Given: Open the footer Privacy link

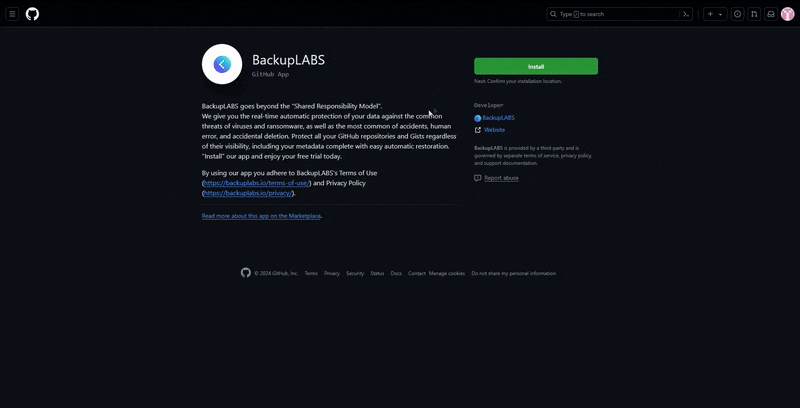Looking at the screenshot, I should 332,273.
